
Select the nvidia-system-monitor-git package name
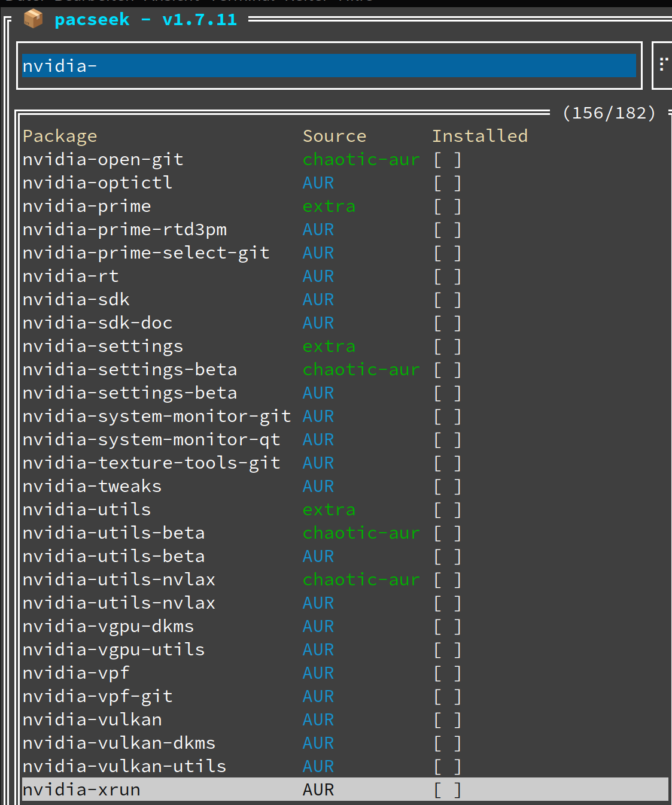tap(157, 417)
